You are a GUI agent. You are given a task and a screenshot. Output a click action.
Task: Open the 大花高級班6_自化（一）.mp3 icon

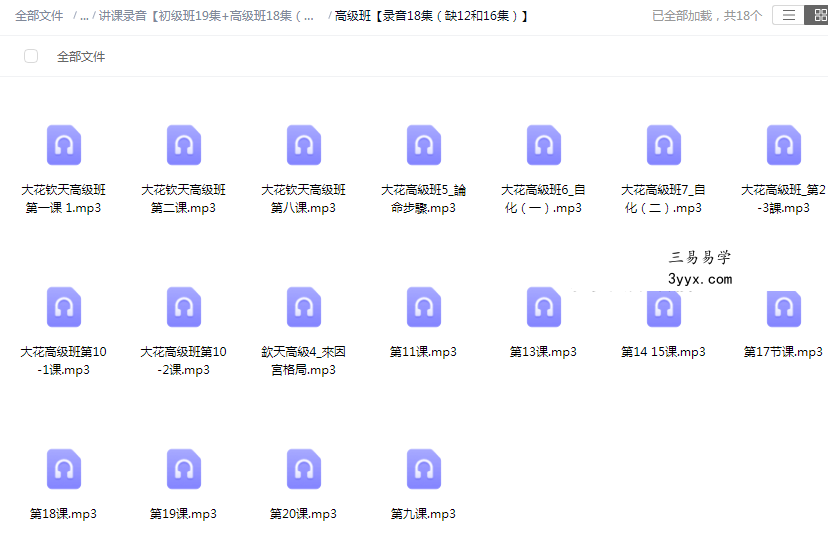(x=543, y=145)
